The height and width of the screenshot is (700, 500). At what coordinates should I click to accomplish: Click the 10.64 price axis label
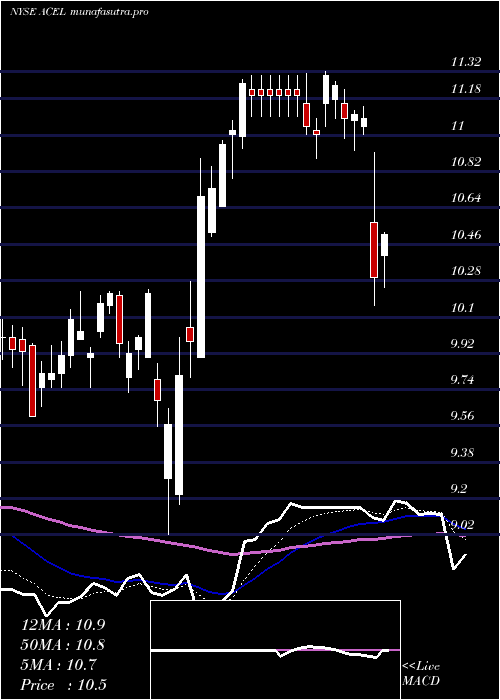click(x=466, y=198)
